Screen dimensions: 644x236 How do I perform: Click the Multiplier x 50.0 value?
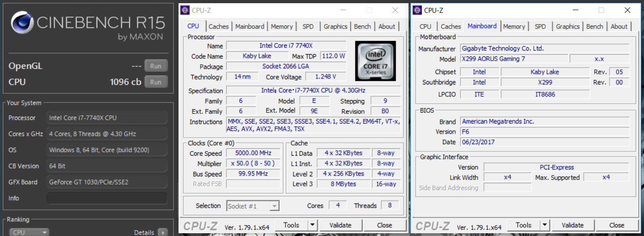[x=253, y=163]
